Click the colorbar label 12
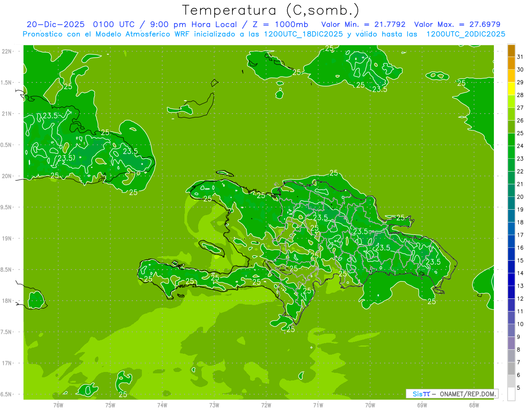Image resolution: width=532 pixels, height=411 pixels. (520, 299)
